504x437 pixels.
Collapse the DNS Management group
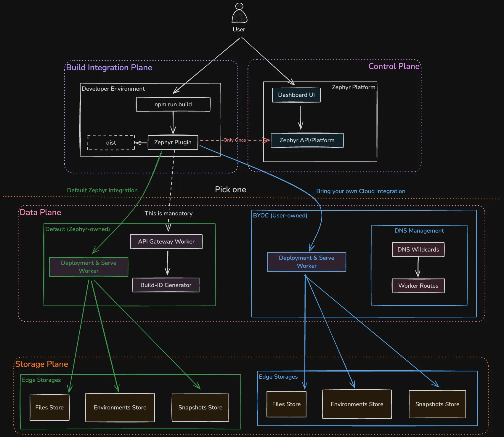point(419,230)
